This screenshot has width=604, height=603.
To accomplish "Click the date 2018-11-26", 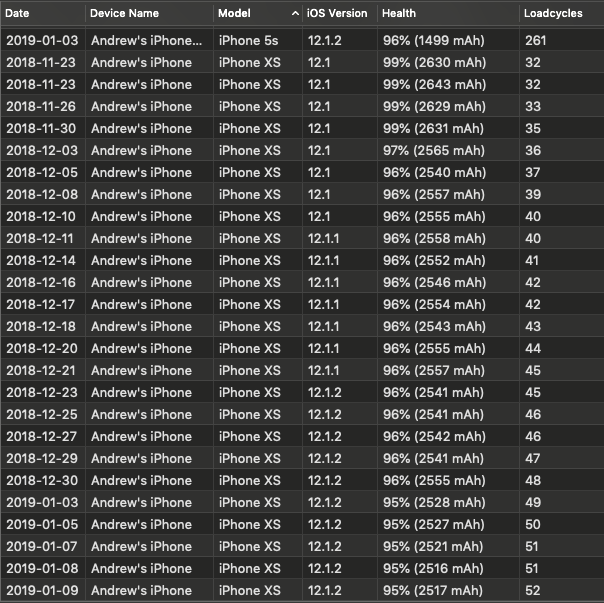I will 41,106.
